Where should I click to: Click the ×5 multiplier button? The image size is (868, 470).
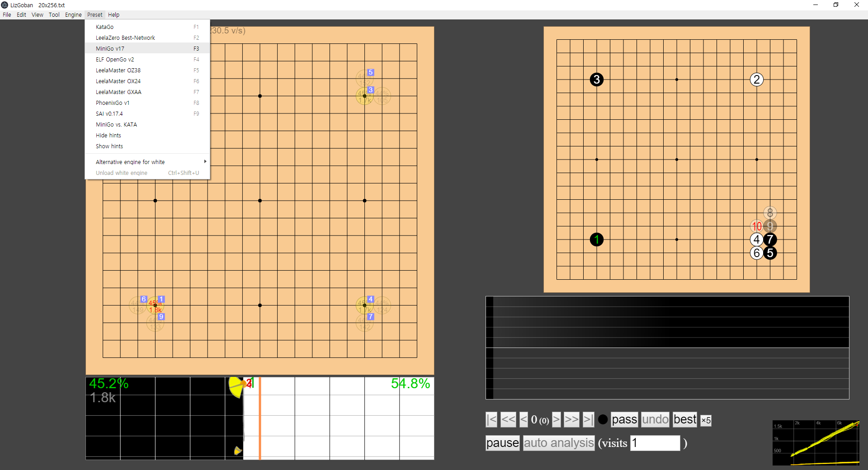[706, 420]
